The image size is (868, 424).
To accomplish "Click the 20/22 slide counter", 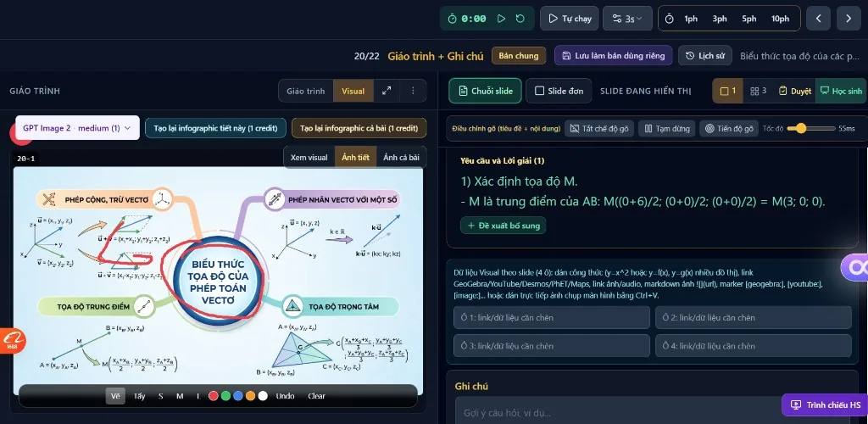I will [367, 56].
